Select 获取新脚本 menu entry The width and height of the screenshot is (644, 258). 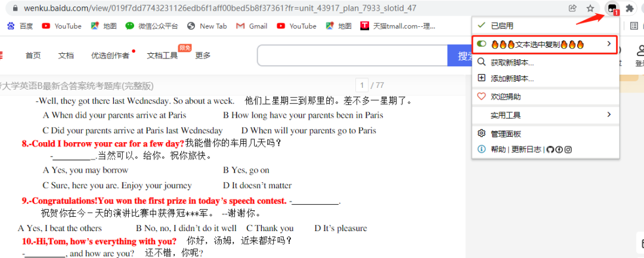(512, 62)
